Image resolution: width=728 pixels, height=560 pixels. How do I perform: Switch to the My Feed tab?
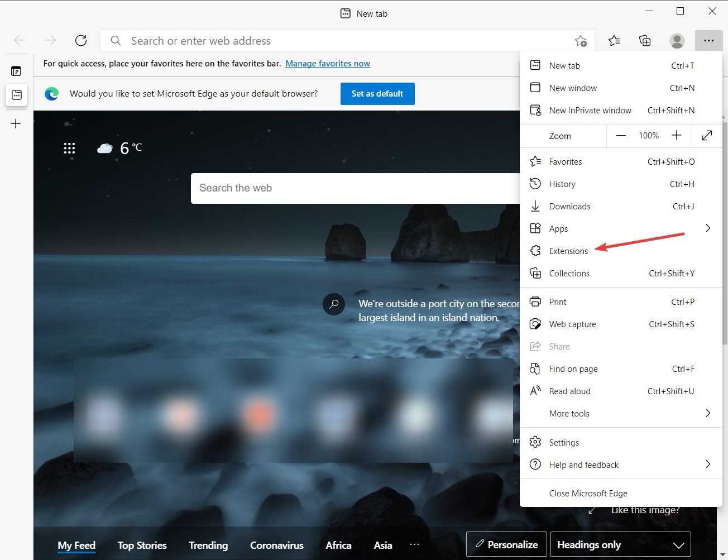click(76, 545)
